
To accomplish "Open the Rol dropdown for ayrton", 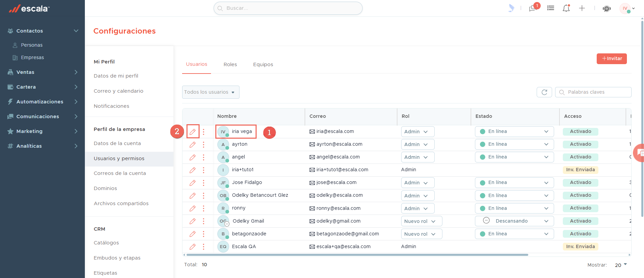I will (x=418, y=144).
